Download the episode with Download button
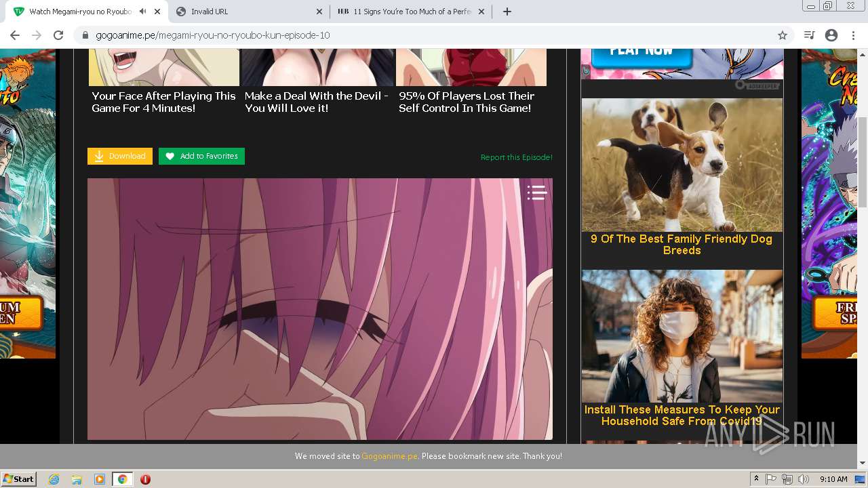 [x=120, y=156]
